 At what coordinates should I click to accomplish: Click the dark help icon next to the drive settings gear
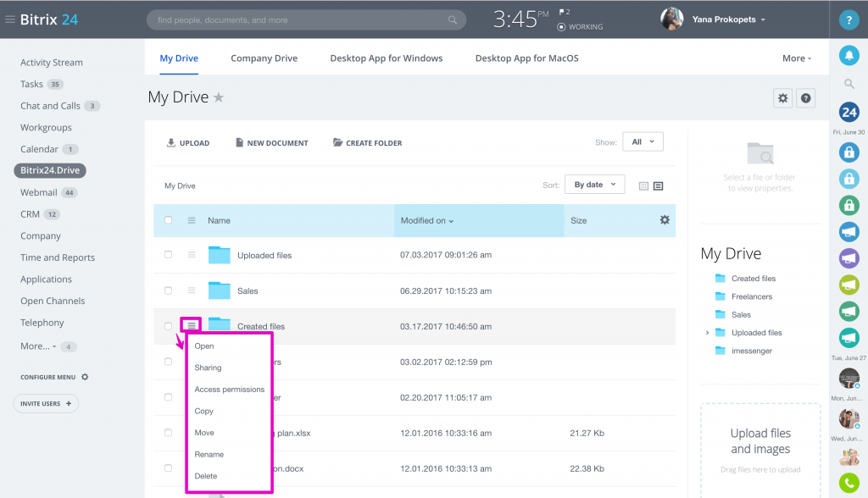tap(806, 98)
